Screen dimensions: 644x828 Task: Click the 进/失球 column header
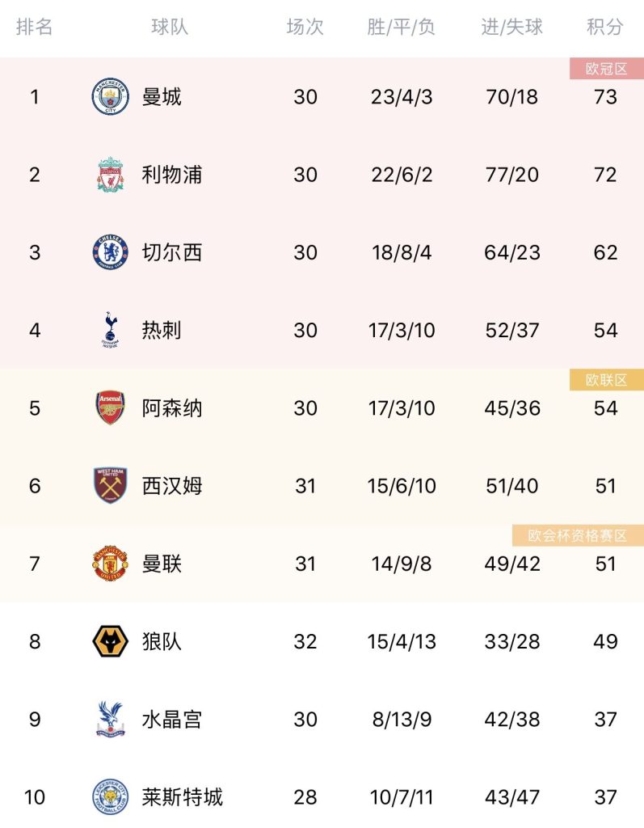point(512,27)
